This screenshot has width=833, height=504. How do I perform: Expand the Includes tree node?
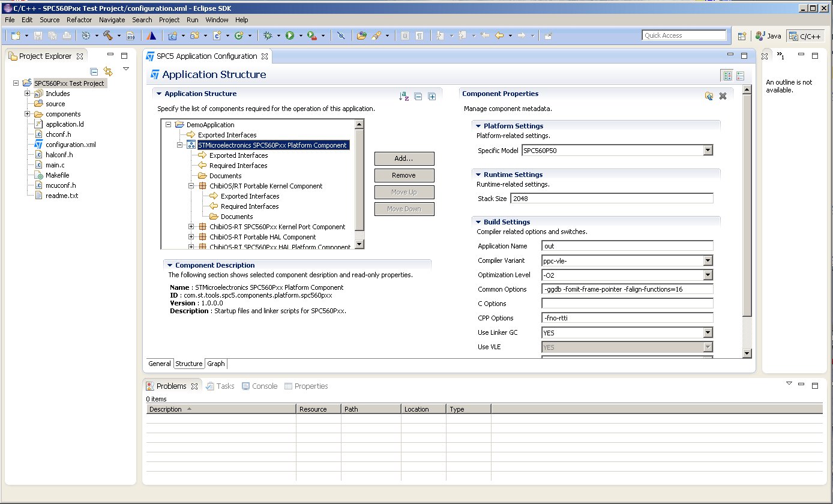[x=27, y=94]
